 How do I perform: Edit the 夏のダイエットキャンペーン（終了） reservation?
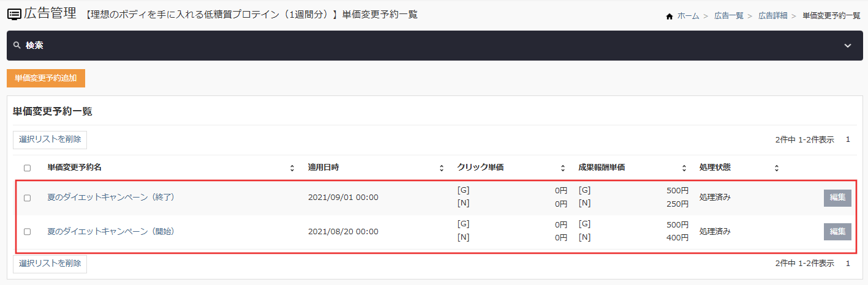click(837, 198)
